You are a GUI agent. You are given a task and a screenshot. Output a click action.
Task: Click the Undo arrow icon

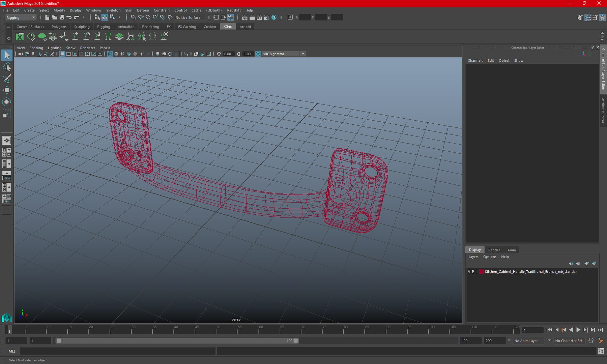click(69, 17)
